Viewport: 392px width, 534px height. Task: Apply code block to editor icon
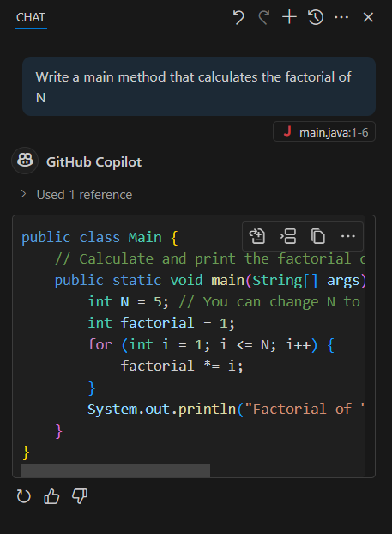click(257, 236)
